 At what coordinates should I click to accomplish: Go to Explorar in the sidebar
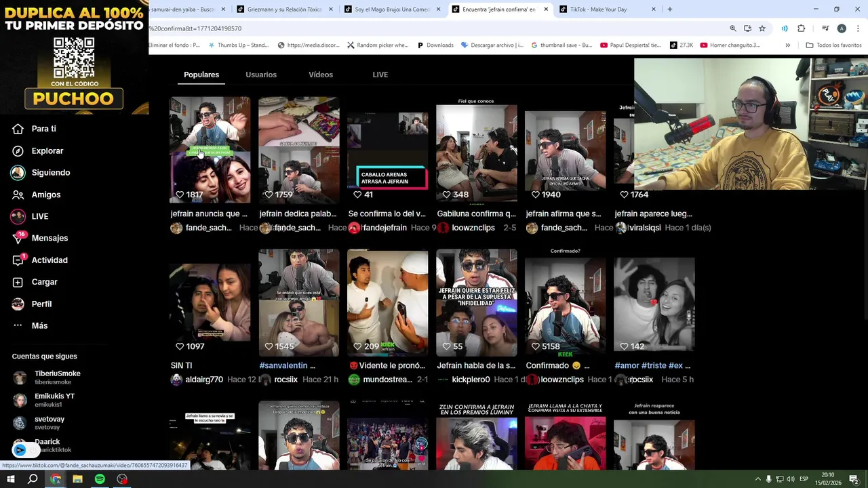(x=47, y=150)
